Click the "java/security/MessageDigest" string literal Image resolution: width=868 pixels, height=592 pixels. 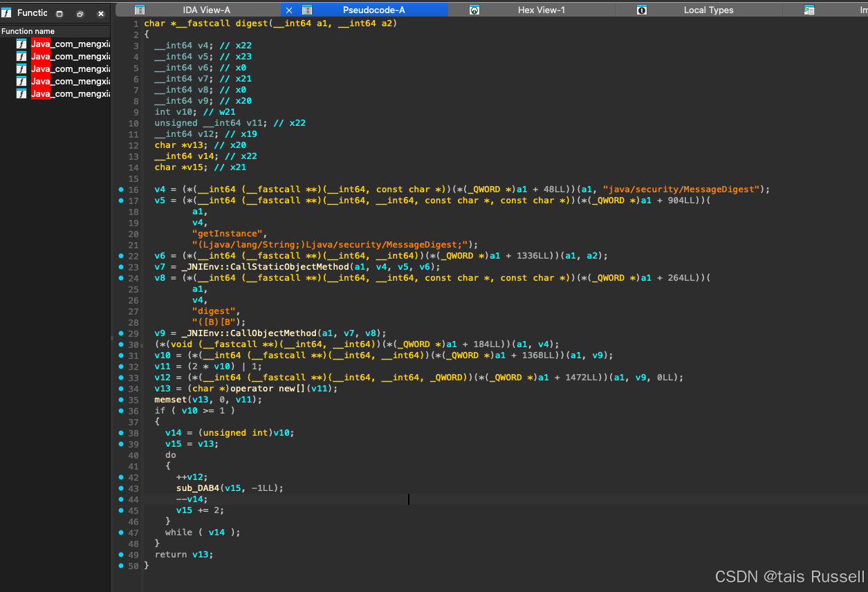681,189
